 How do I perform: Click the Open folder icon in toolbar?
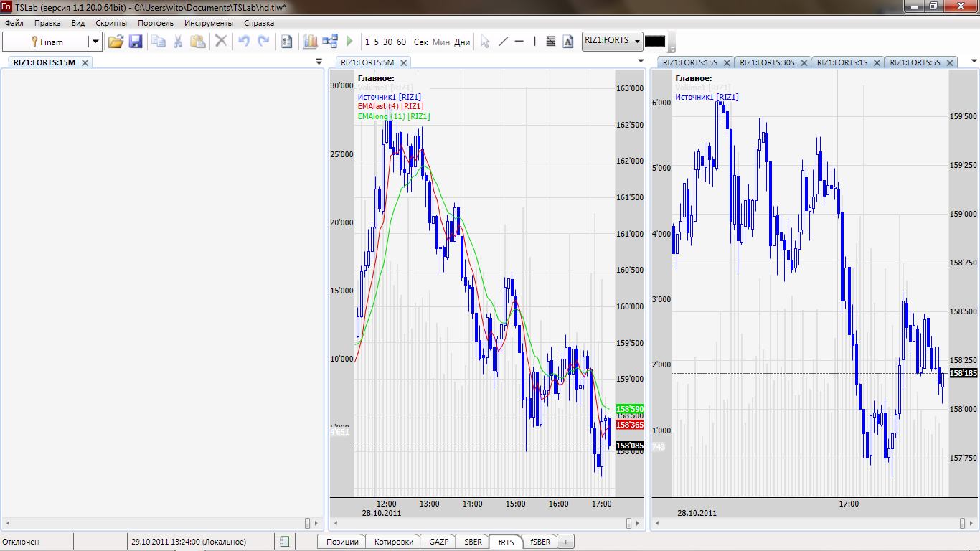[x=116, y=42]
